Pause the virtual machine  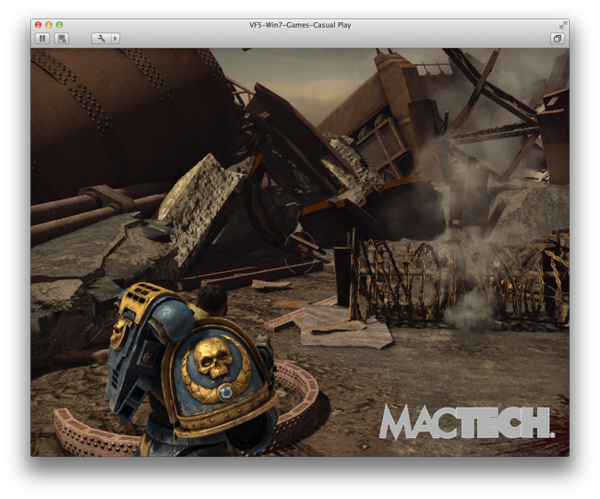[x=43, y=38]
